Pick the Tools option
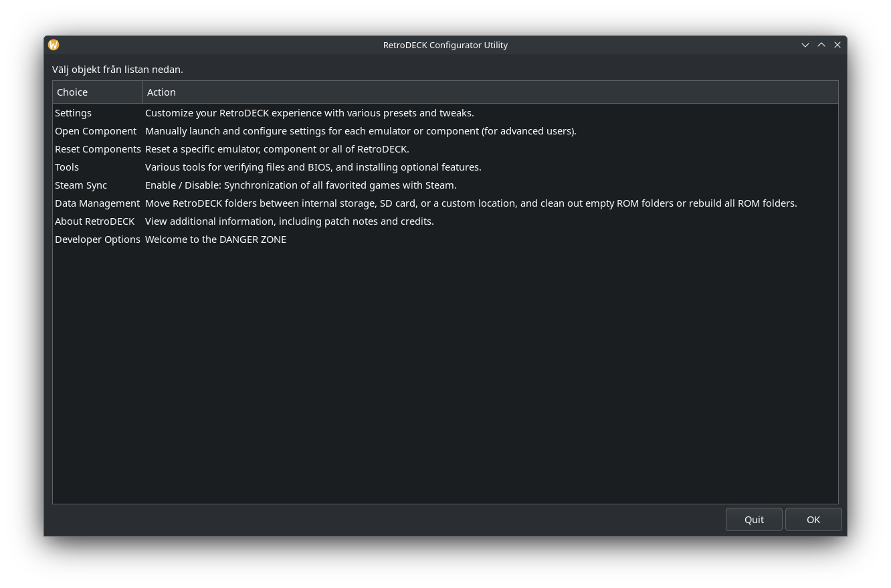Viewport: 891px width, 588px height. tap(67, 167)
